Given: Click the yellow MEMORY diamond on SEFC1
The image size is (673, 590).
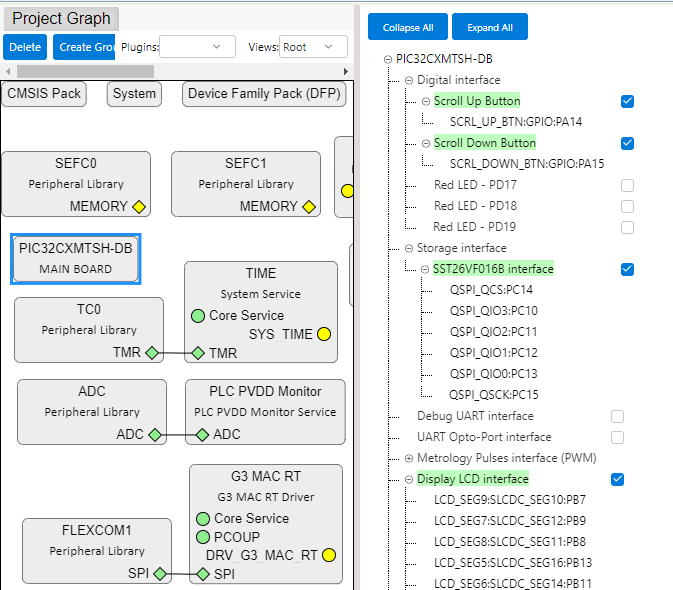Looking at the screenshot, I should click(x=309, y=207).
